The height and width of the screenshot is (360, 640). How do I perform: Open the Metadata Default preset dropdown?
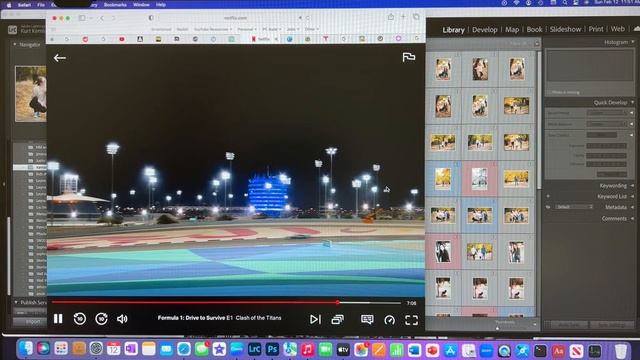[x=574, y=207]
